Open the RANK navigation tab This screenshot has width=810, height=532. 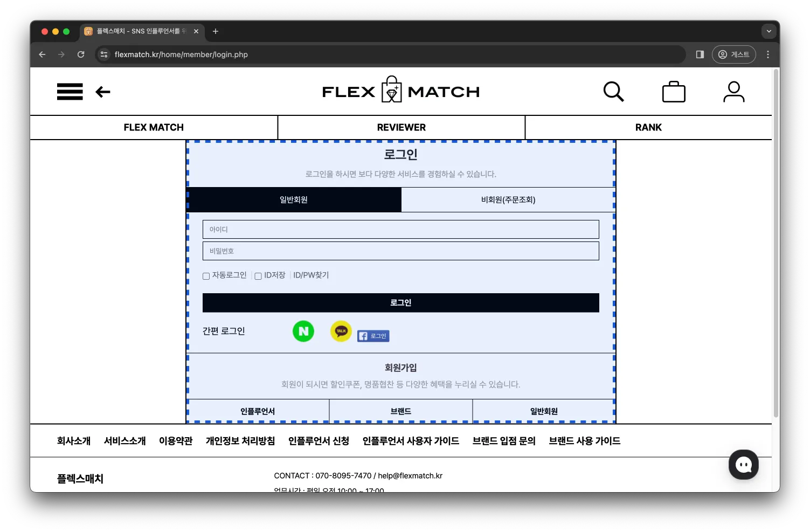pyautogui.click(x=648, y=127)
